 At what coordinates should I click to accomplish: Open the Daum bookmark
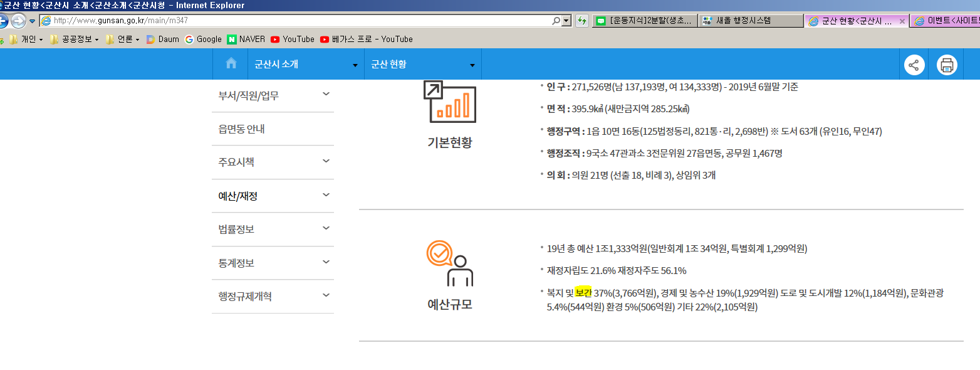pos(162,39)
